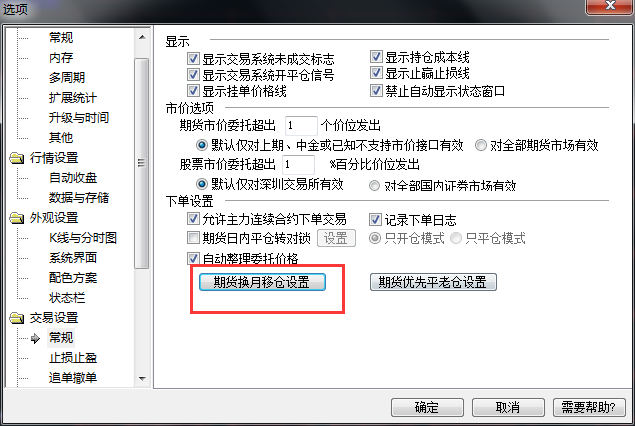Uncheck 显示持仓成本线 option
Screen dimensions: 635x426
tap(376, 57)
